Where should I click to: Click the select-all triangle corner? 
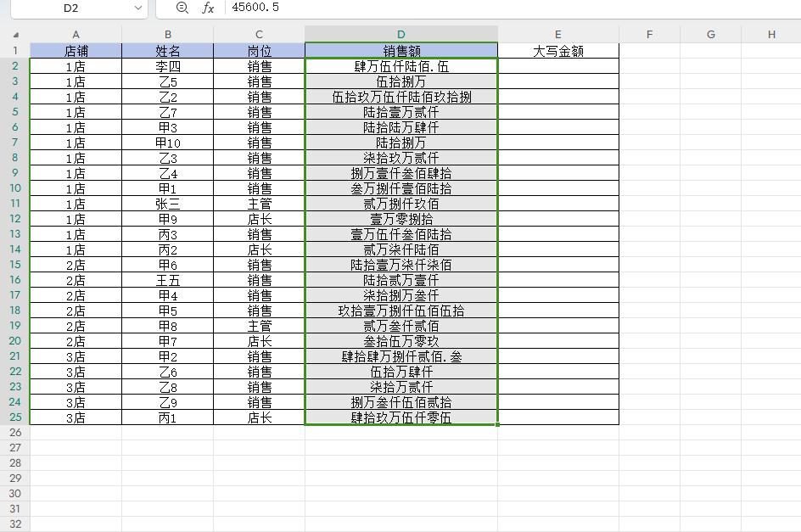(16, 35)
